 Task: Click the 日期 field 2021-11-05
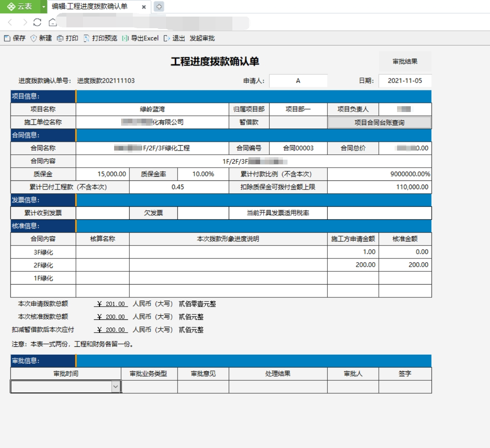(405, 80)
